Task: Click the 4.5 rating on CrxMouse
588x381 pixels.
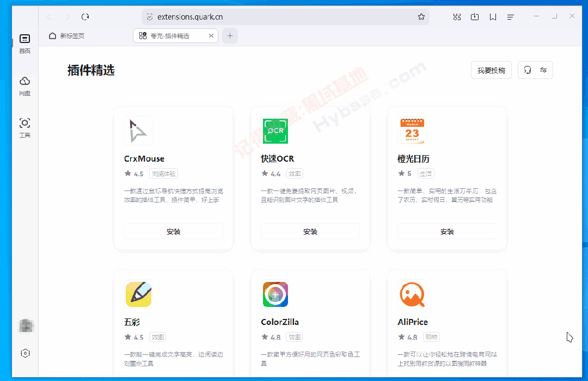Action: pos(134,174)
